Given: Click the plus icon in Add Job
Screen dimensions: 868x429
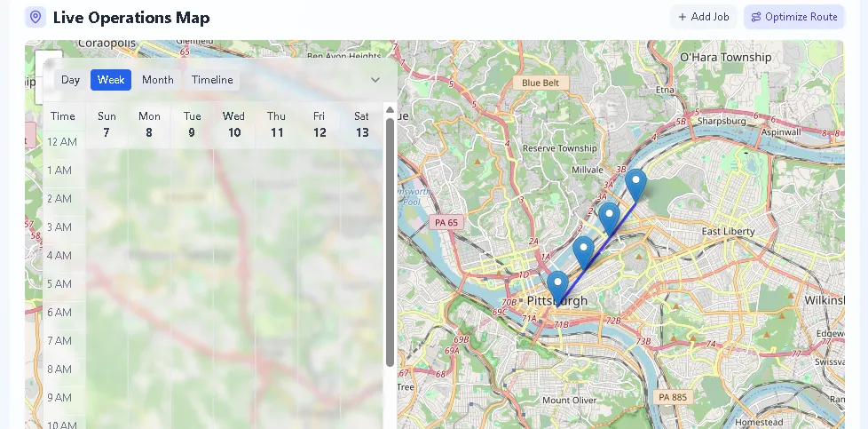Looking at the screenshot, I should [x=683, y=17].
